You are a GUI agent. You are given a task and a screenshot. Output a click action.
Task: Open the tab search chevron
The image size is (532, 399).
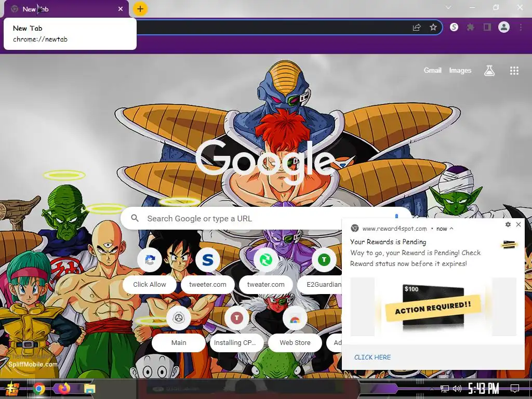pos(448,7)
